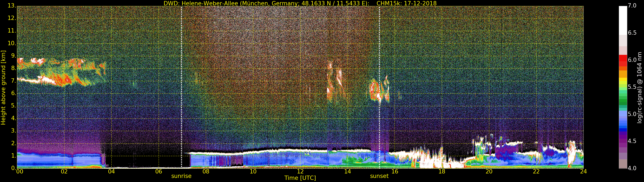Click the '18' time tick label
Image resolution: width=644 pixels, height=182 pixels.
442,172
